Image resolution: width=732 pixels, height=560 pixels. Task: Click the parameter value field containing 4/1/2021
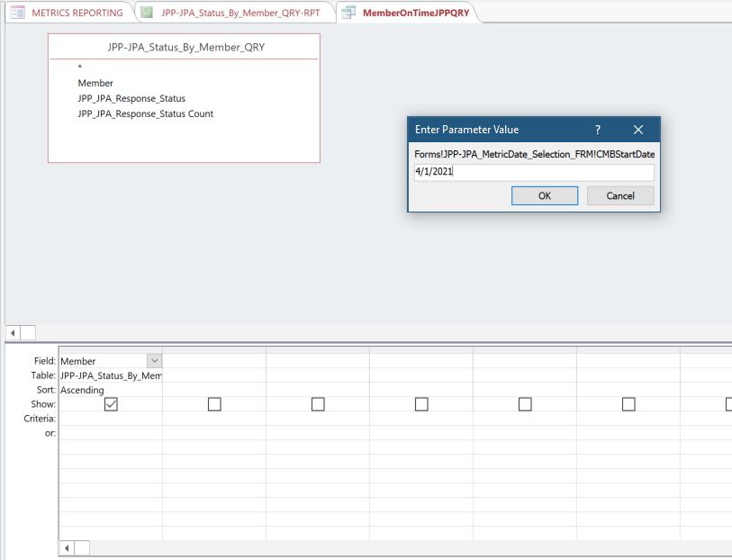click(533, 172)
